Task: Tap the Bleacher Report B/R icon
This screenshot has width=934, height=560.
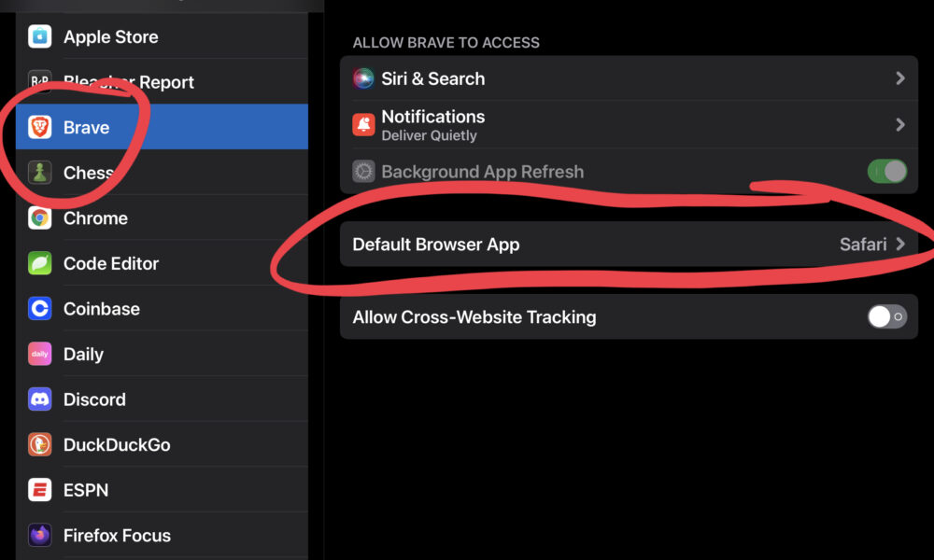Action: coord(40,81)
